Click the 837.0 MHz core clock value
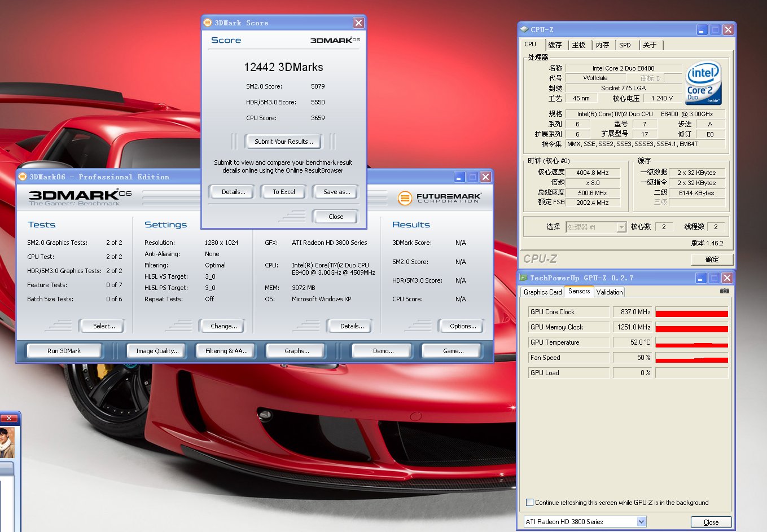The image size is (767, 532). pos(633,312)
